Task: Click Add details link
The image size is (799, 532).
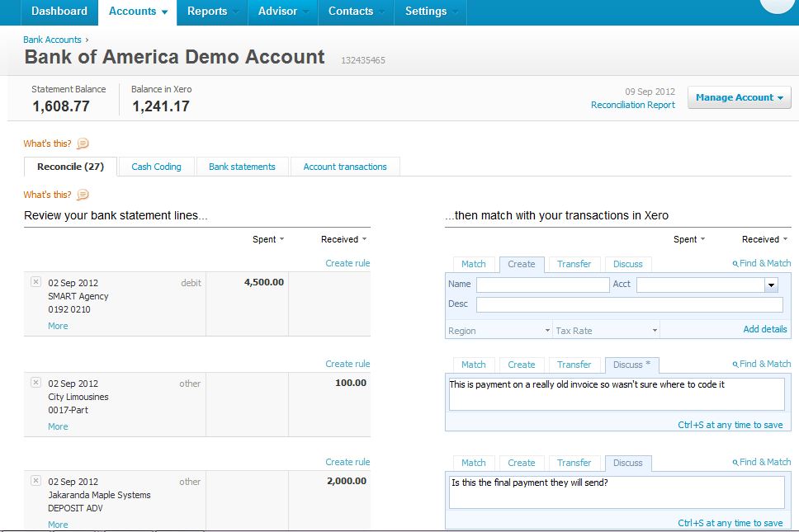Action: click(765, 329)
